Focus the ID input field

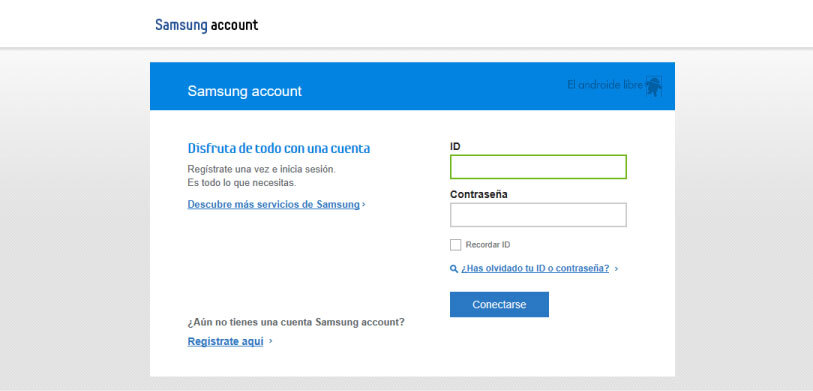tap(538, 167)
